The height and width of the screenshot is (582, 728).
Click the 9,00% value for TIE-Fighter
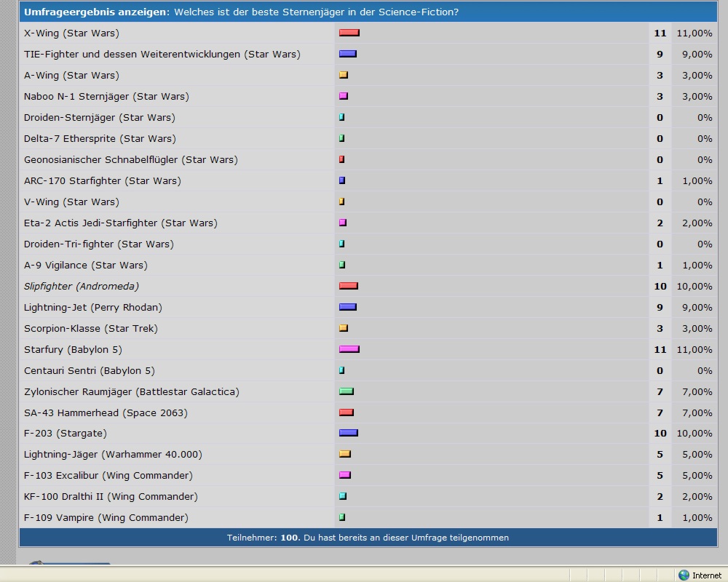click(x=697, y=55)
